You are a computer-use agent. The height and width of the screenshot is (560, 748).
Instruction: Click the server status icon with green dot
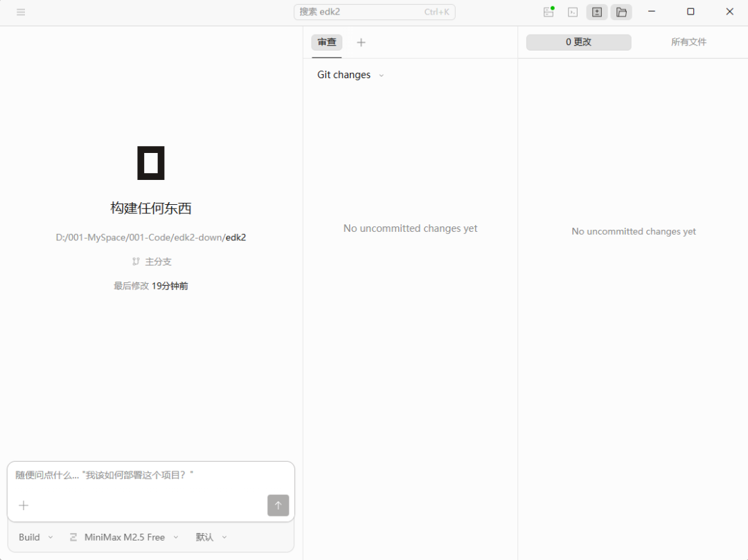[549, 12]
